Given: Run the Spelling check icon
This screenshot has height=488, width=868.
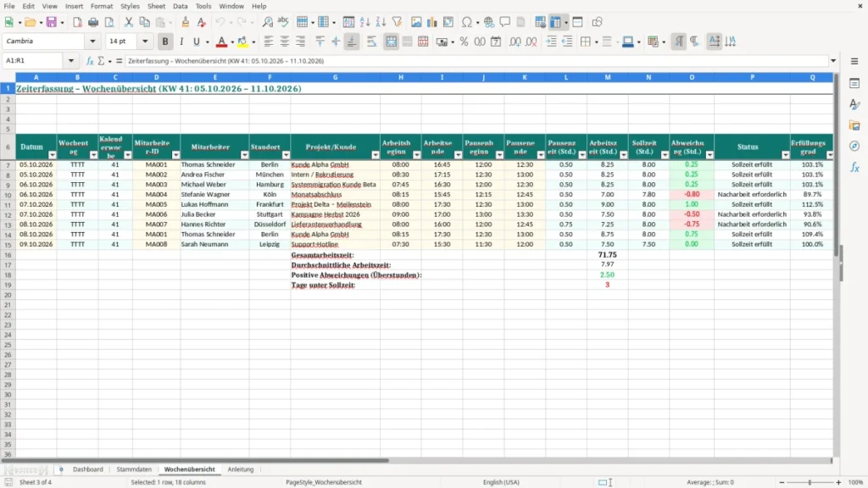Looking at the screenshot, I should 283,22.
